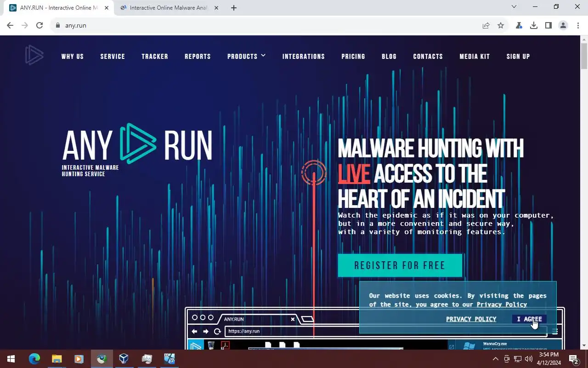The image size is (588, 368).
Task: Go to INTEGRATIONS
Action: click(x=304, y=57)
